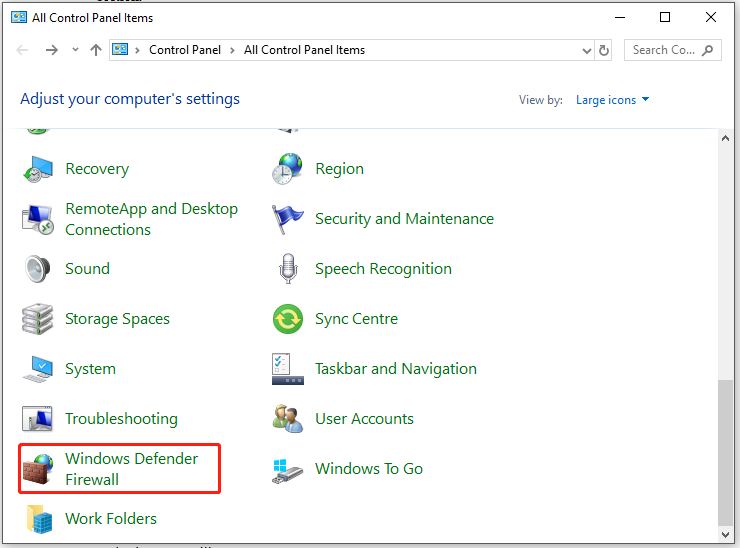Open the System link

click(90, 369)
